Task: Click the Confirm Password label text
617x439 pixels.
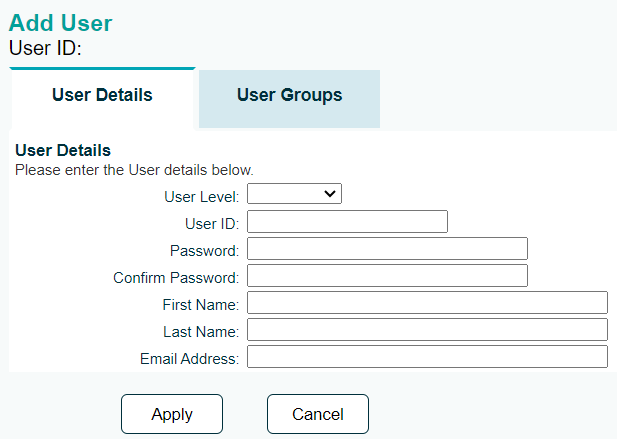Action: pyautogui.click(x=176, y=278)
